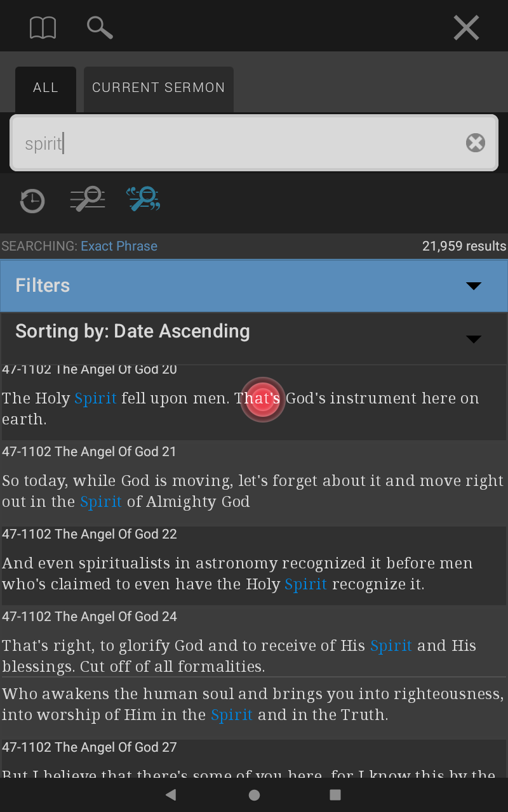Select the all-words search mode icon

tap(87, 199)
